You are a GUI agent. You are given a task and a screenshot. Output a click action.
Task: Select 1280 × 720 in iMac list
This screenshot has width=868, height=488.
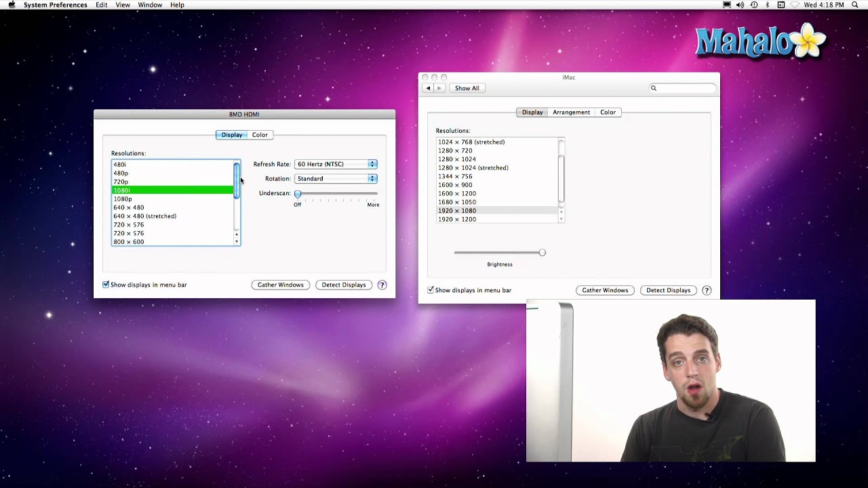pos(497,150)
